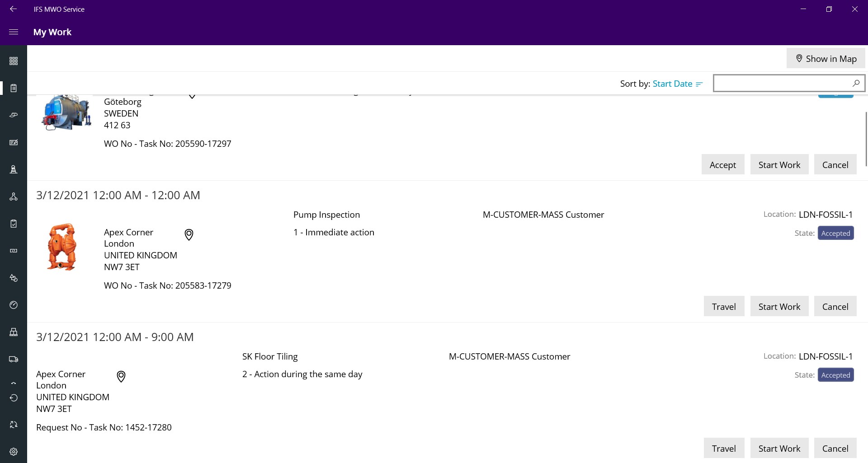This screenshot has width=868, height=463.
Task: Click WO No - Task No: 205590-17297
Action: (168, 144)
